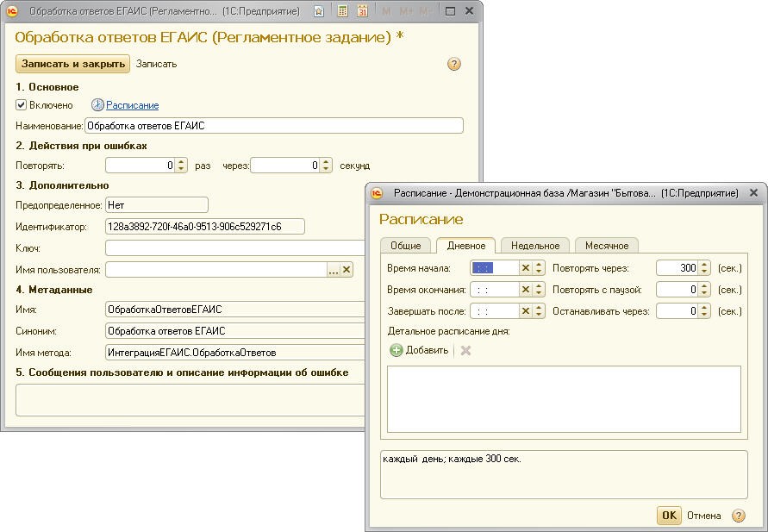Image resolution: width=768 pixels, height=532 pixels.
Task: Select the Дневное tab
Action: [x=465, y=246]
